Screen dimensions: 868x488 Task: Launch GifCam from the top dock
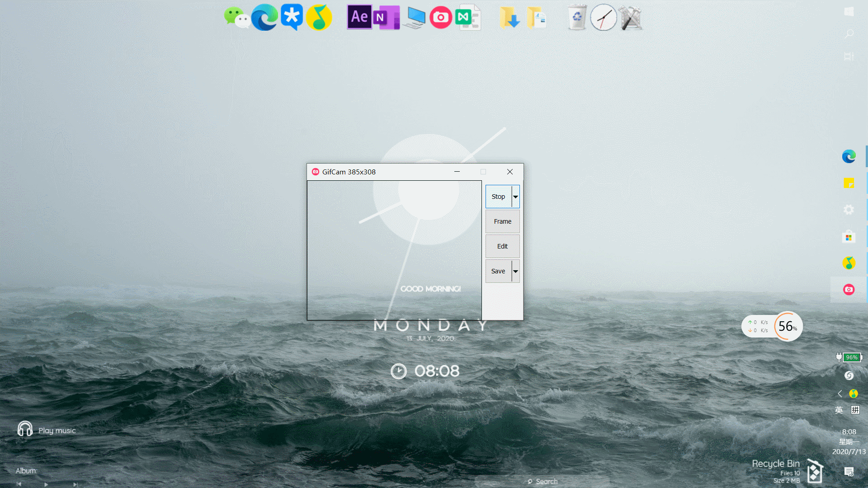tap(441, 18)
